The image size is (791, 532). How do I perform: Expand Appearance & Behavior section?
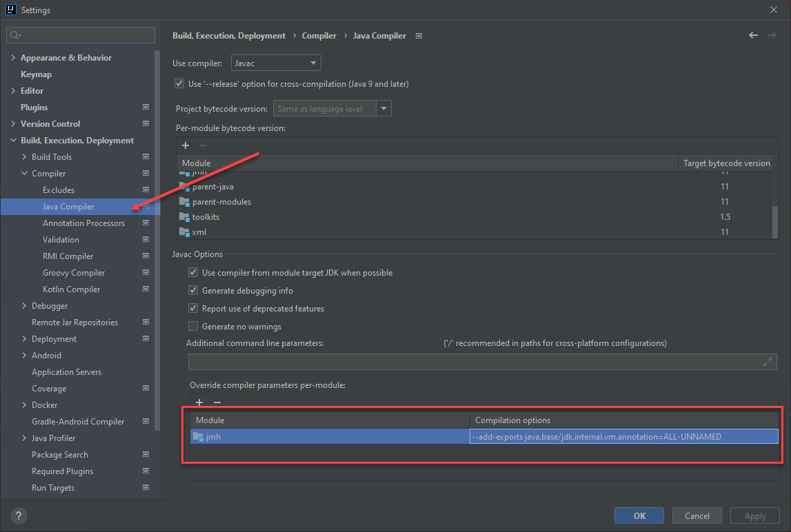[x=13, y=57]
